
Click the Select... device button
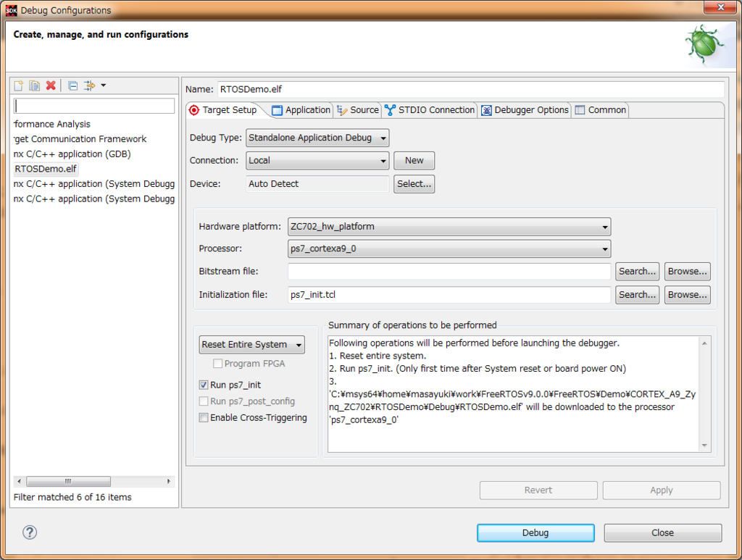(x=414, y=183)
